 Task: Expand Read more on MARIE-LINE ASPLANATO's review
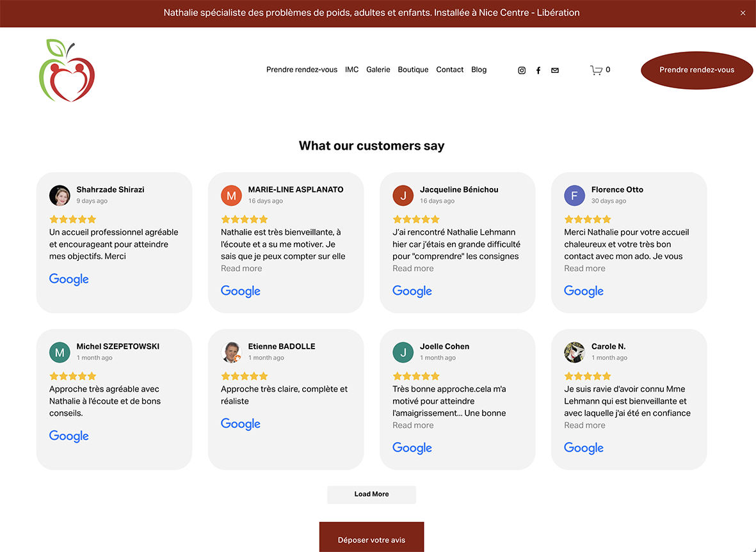coord(241,268)
